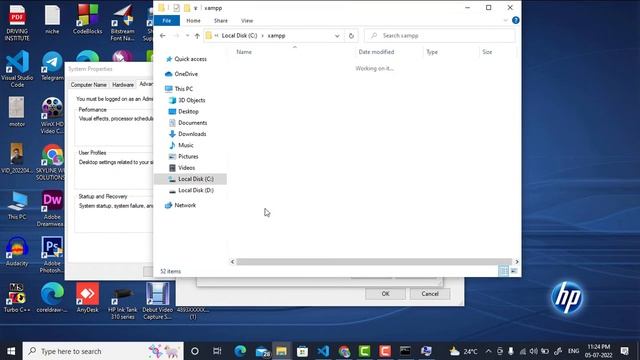Viewport: 640px width, 360px height.
Task: Sort by the Size column header
Action: coord(487,52)
